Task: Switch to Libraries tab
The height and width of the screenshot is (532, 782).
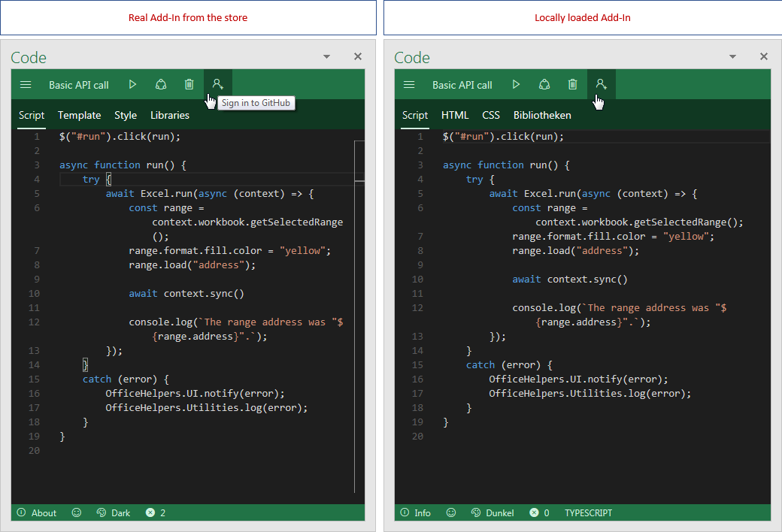Action: [x=170, y=115]
